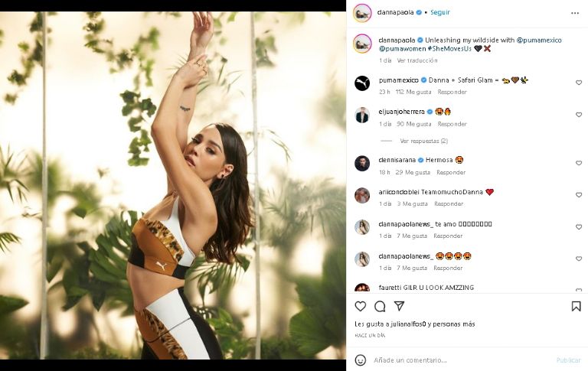
Task: Expand 'Ver respuestas (2)' replies
Action: click(x=423, y=141)
